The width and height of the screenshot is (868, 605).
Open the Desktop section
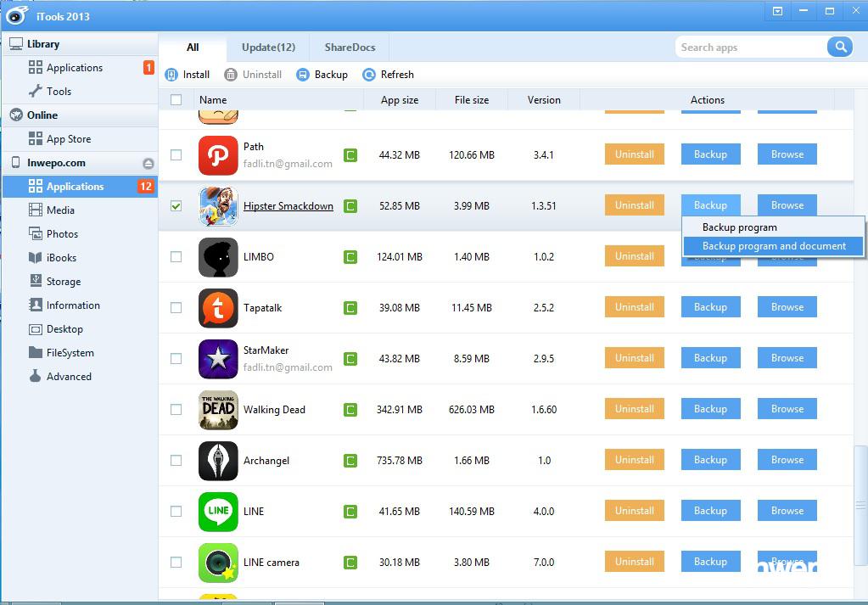pos(81,329)
